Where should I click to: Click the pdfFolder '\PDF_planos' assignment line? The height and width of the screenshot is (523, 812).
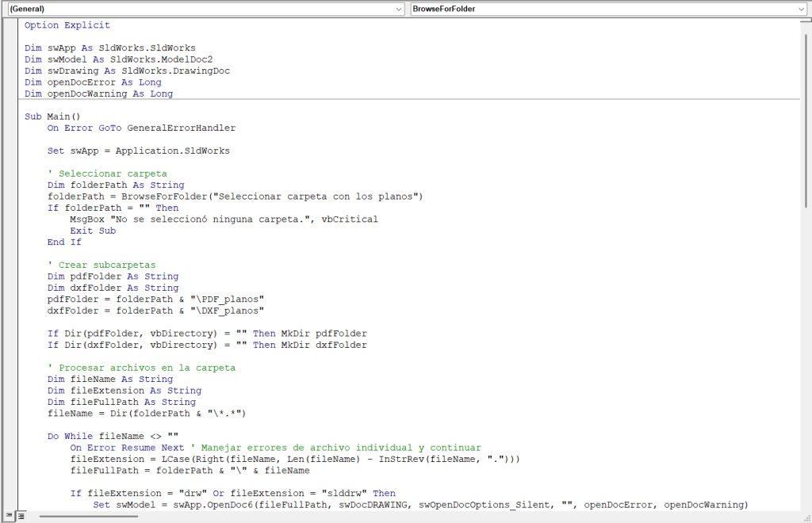155,299
